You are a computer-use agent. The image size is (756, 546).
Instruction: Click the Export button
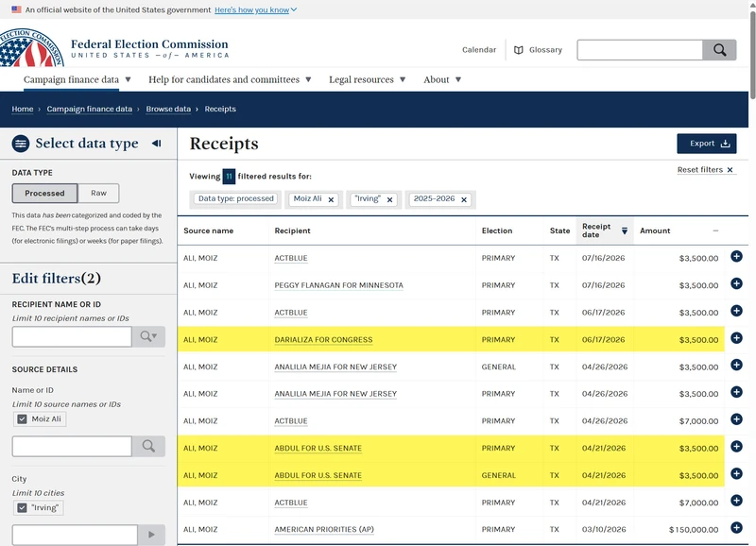pos(706,144)
